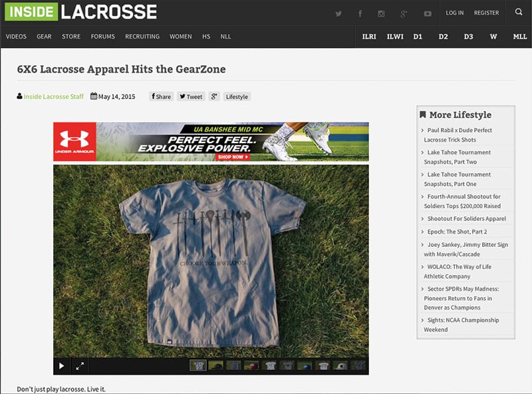Open the Inside Lacrosse Staff author link

point(53,97)
